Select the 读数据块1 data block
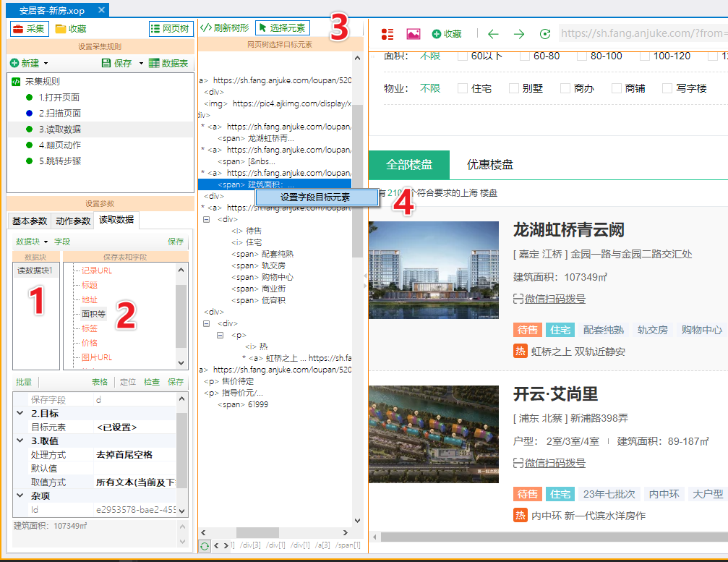The width and height of the screenshot is (728, 562). [x=35, y=271]
